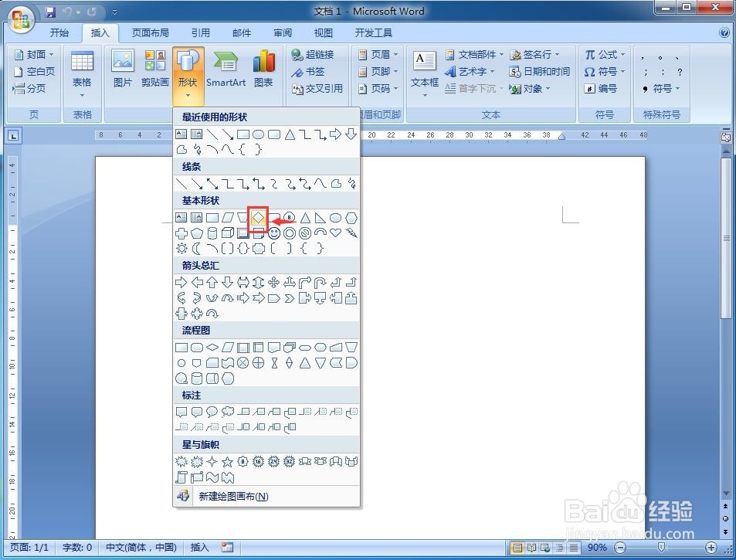Select the highlighted diamond shape in 基本形状
Image resolution: width=736 pixels, height=560 pixels.
[x=257, y=217]
